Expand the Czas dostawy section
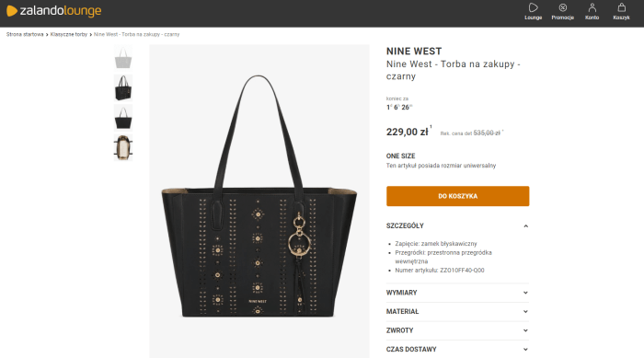 click(x=457, y=350)
